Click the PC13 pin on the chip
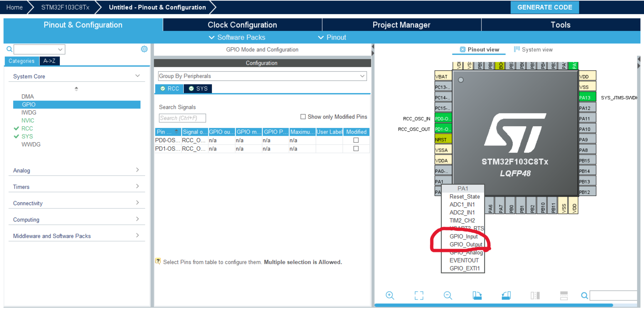The image size is (644, 311). tap(443, 87)
